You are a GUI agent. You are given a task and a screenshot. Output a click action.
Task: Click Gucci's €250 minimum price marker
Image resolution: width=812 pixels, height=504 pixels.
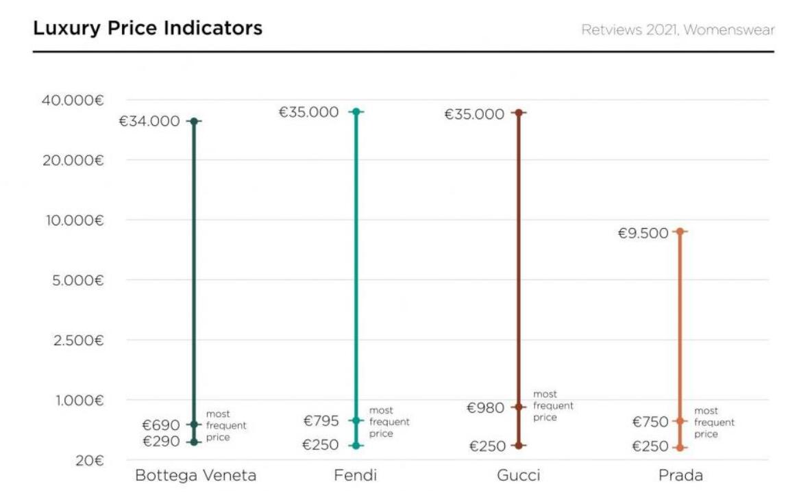coord(519,446)
